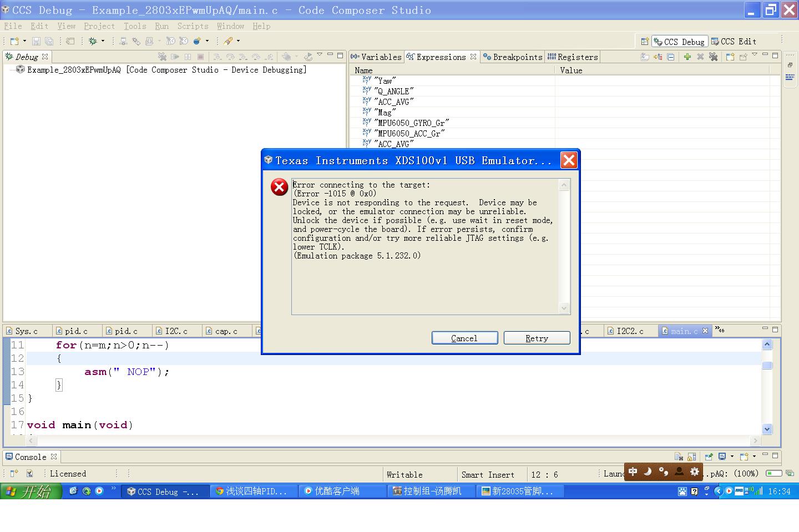Switch to the Expressions tab

pos(441,57)
